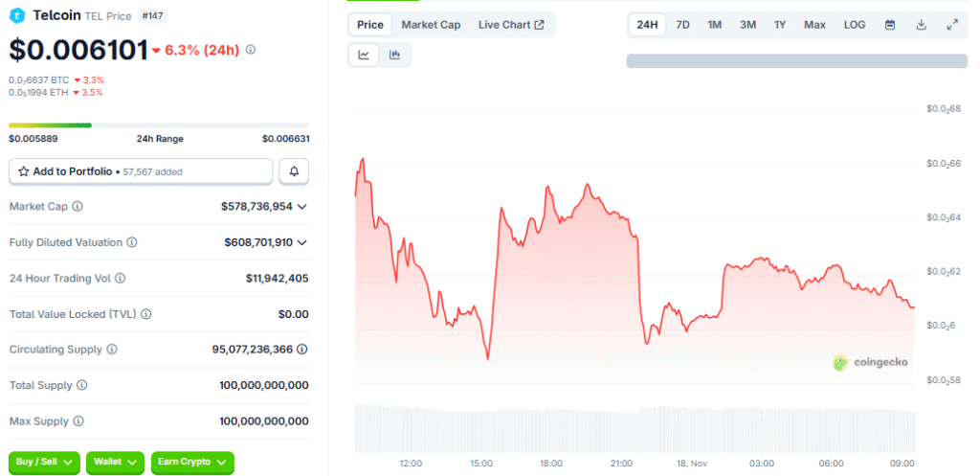Expand the Market Cap value chevron
This screenshot has width=980, height=476.
(302, 207)
